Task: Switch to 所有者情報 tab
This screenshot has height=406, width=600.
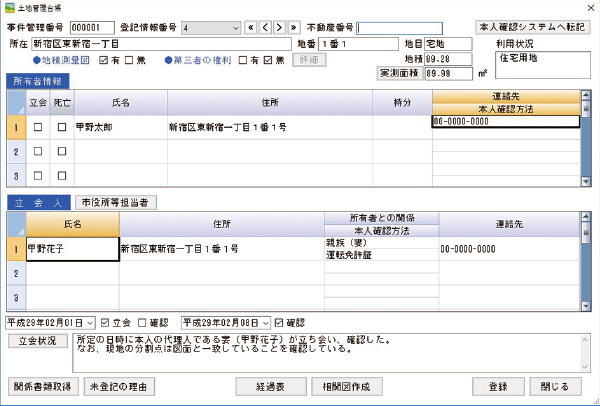Action: 39,80
